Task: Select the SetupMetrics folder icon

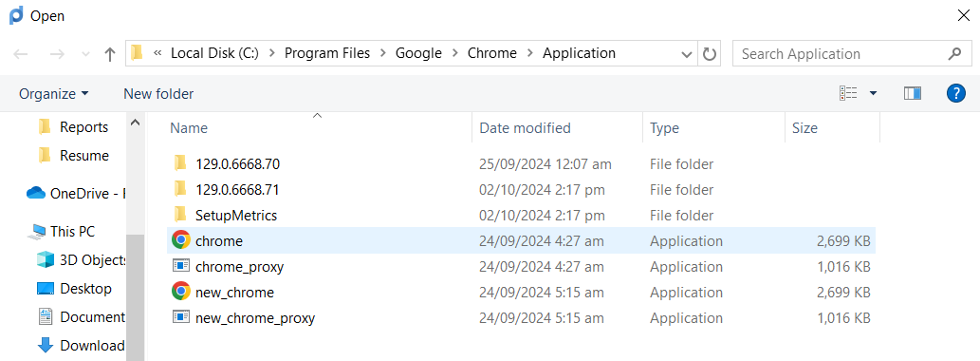Action: [180, 215]
